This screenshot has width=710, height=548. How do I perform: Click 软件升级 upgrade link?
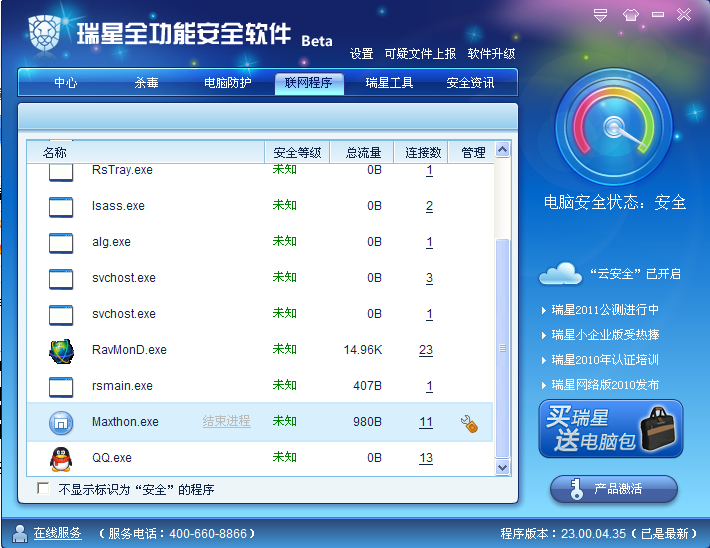point(491,54)
